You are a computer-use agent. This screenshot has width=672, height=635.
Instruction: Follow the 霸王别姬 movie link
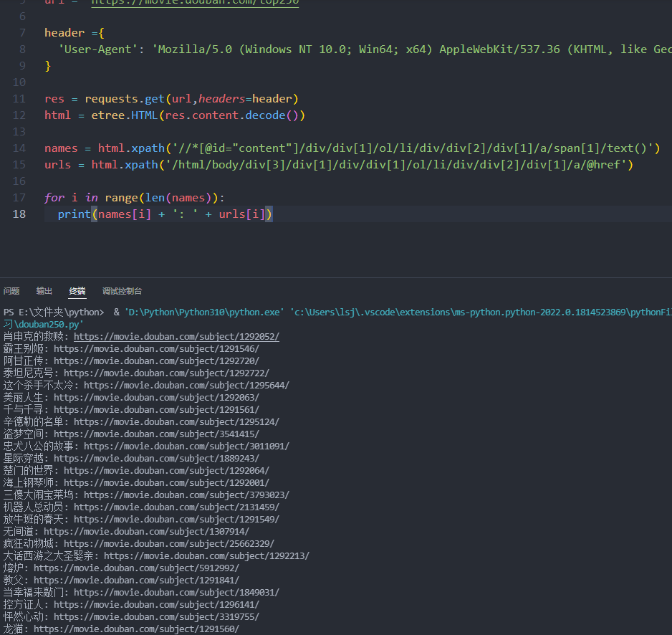point(156,348)
